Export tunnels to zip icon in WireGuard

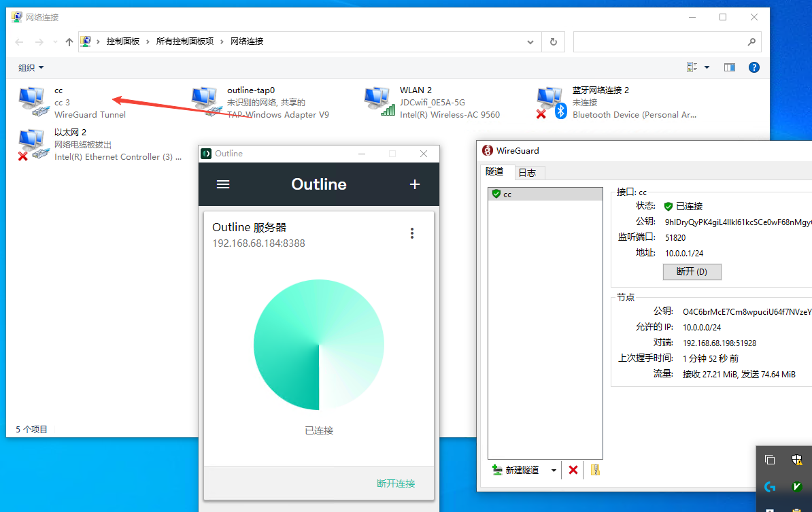pos(595,470)
